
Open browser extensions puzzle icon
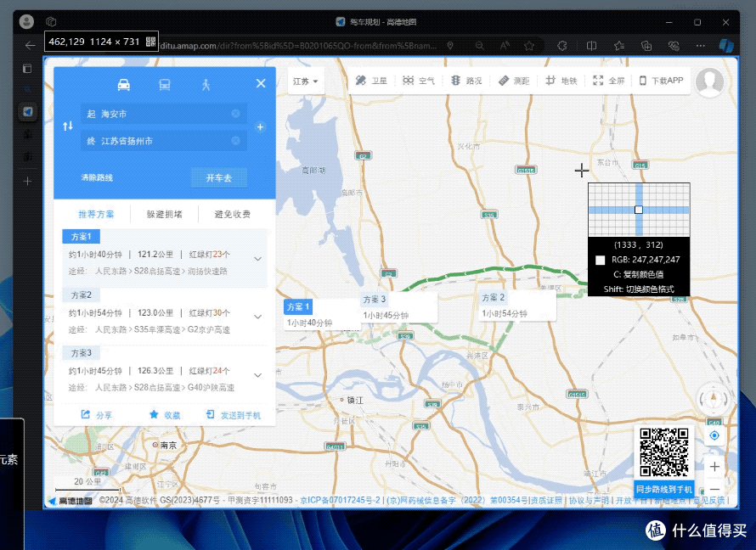tap(561, 46)
